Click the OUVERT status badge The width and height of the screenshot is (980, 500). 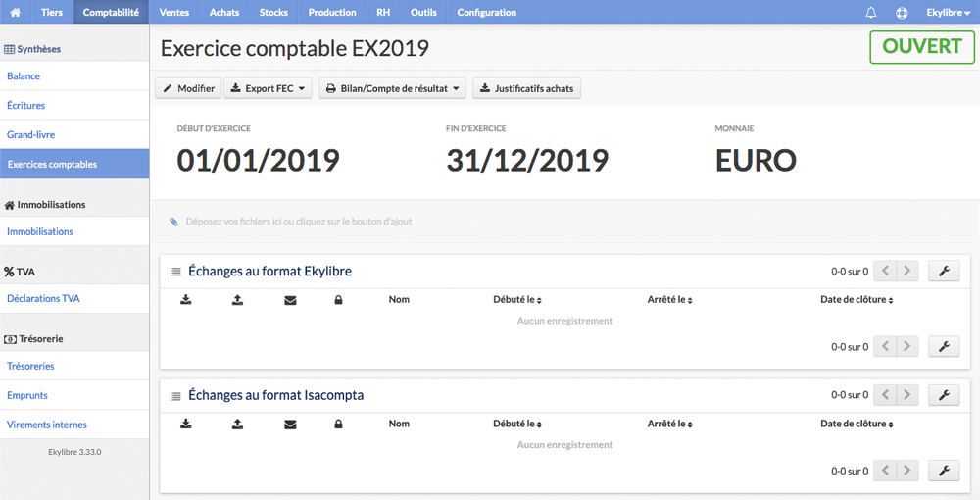922,47
